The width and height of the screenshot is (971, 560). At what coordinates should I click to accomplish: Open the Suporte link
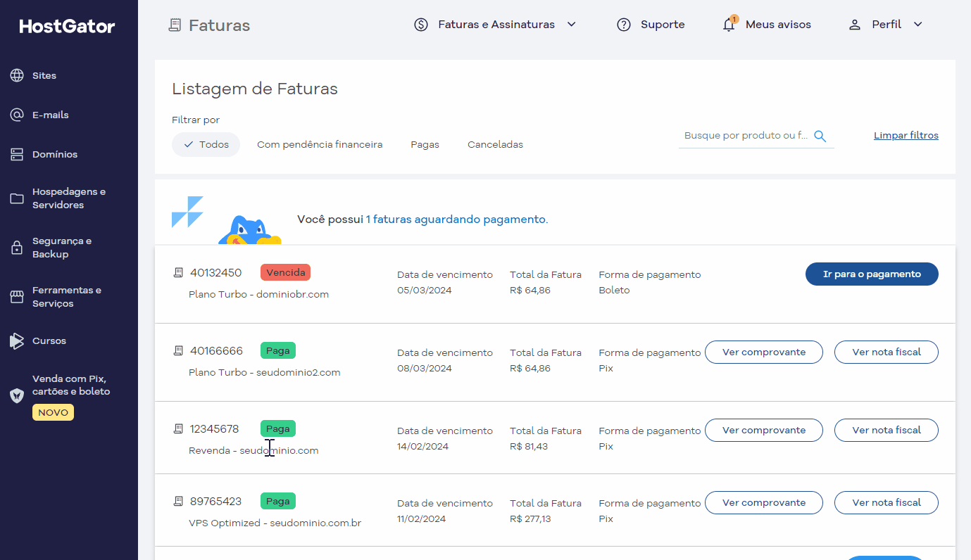click(663, 25)
